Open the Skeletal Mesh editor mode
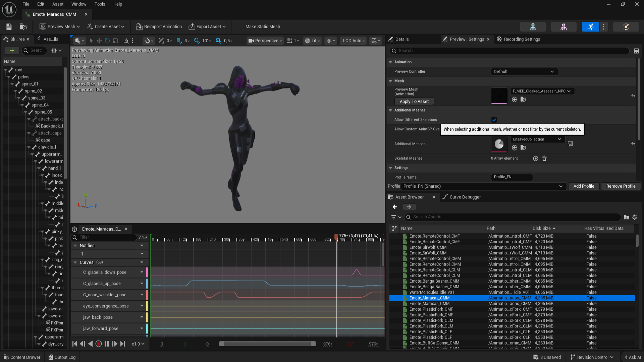This screenshot has height=362, width=644. [x=563, y=26]
